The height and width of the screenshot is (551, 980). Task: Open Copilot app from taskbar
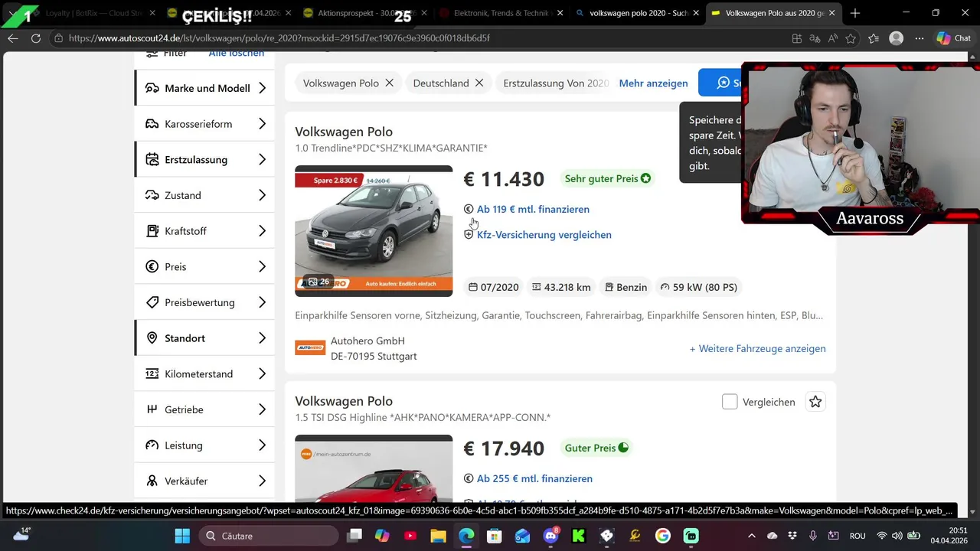pos(381,536)
